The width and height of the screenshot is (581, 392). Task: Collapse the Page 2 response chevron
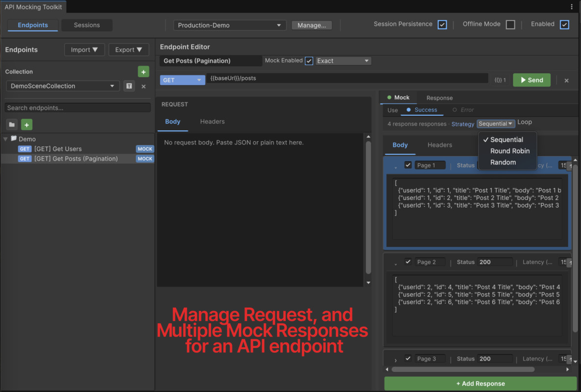click(x=396, y=264)
